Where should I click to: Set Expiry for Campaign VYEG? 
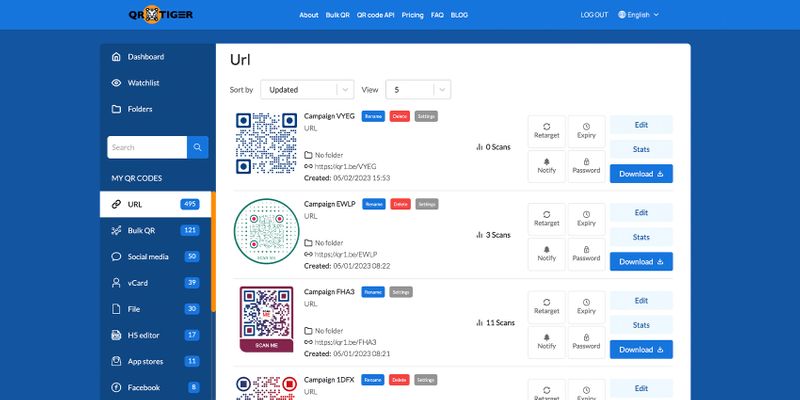click(x=586, y=131)
